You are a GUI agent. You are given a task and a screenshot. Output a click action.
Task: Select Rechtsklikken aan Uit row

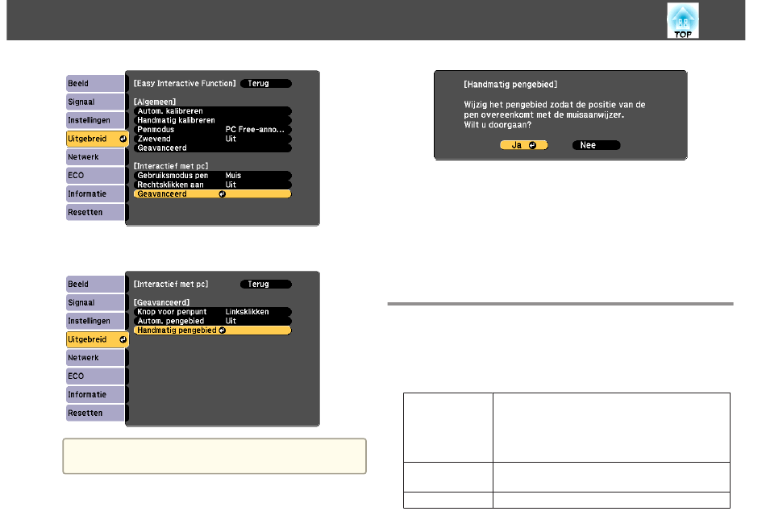(213, 185)
